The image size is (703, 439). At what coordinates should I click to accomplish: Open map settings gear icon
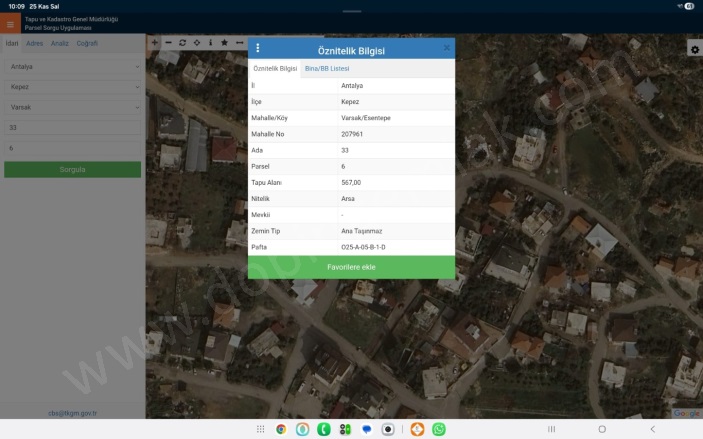[694, 49]
